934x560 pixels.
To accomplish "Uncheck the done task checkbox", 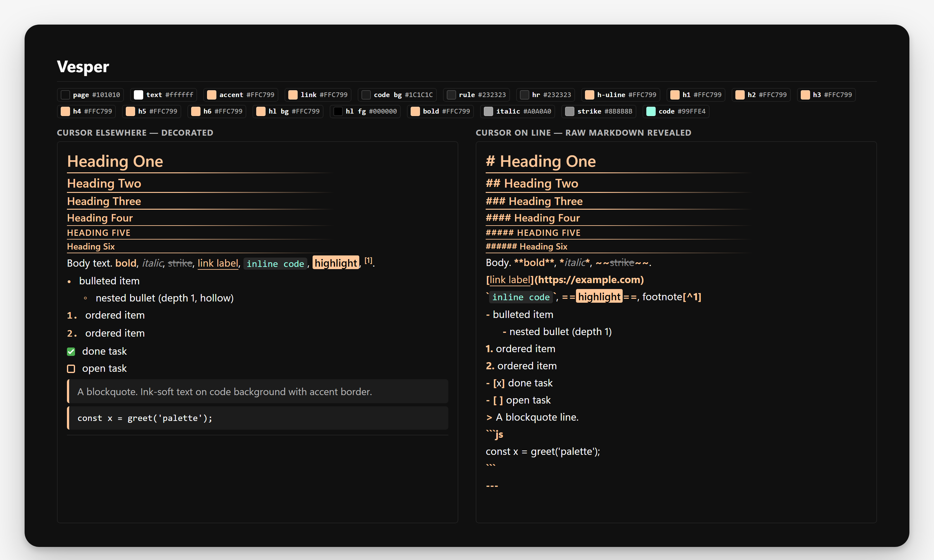I will [71, 352].
